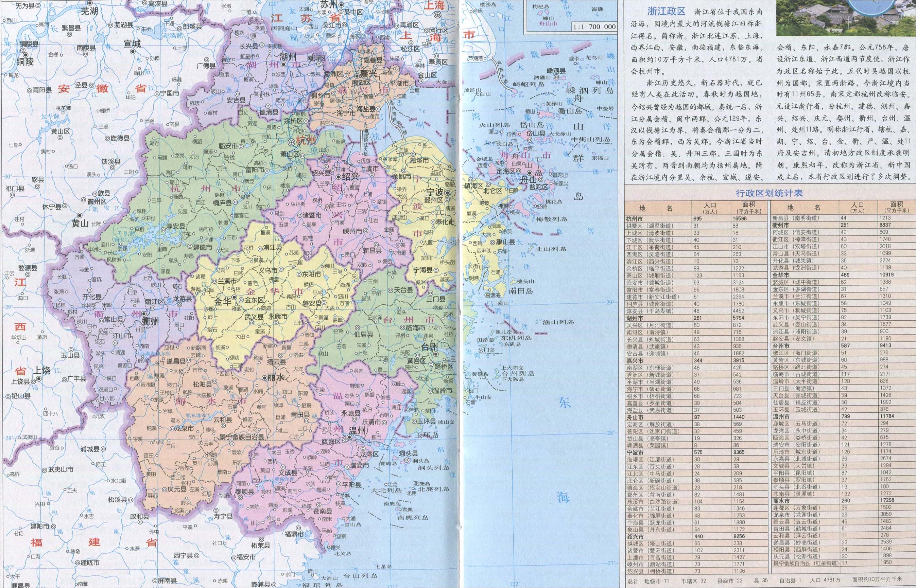Image resolution: width=916 pixels, height=588 pixels.
Task: Click the 婺源县 map label
Action: pos(28,268)
